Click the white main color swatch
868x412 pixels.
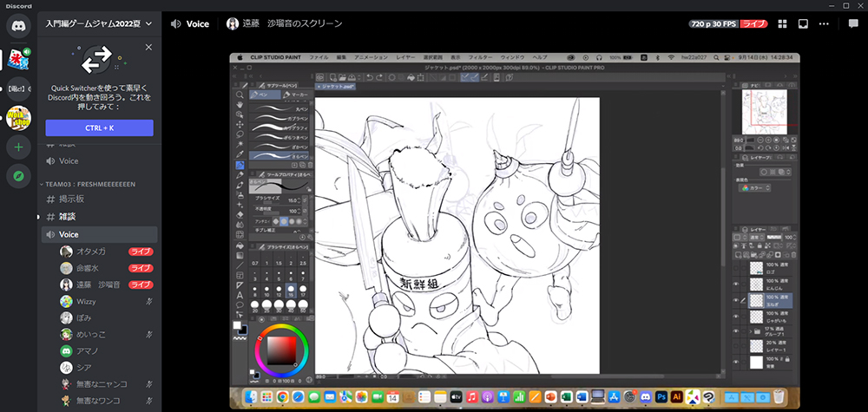coord(237,325)
